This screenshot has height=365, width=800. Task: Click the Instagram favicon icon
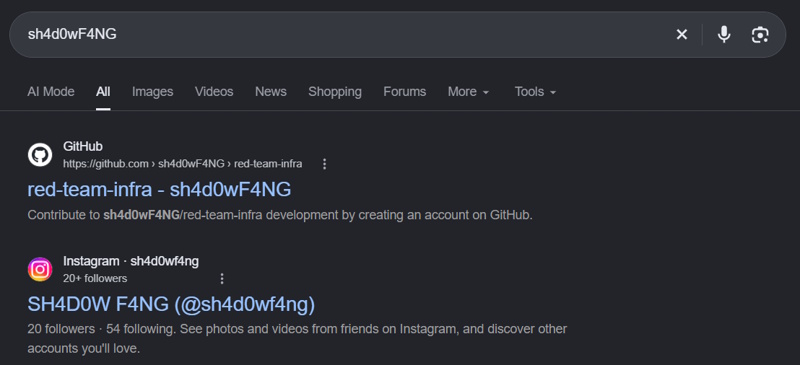coord(40,270)
